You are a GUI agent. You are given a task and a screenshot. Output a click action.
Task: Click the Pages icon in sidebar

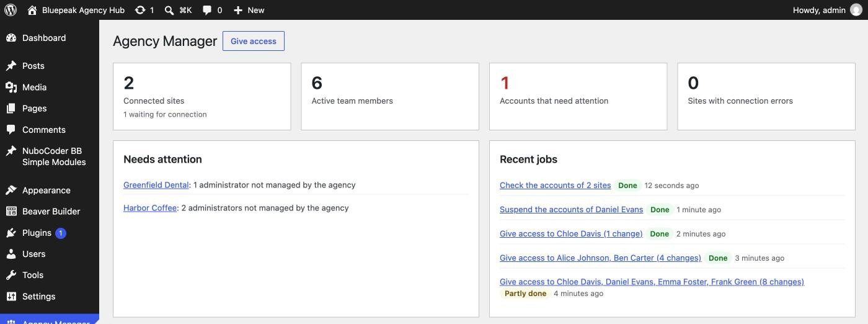coord(11,108)
